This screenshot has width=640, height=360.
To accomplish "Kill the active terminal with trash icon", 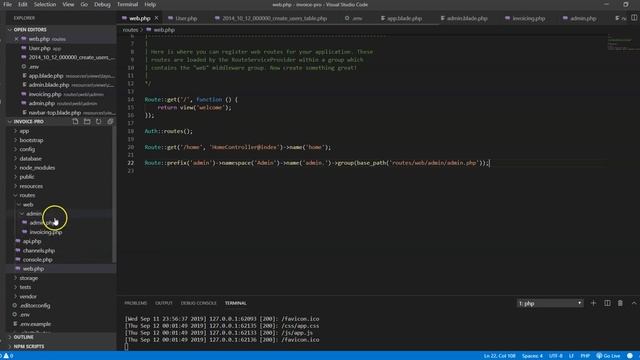I will pos(620,303).
